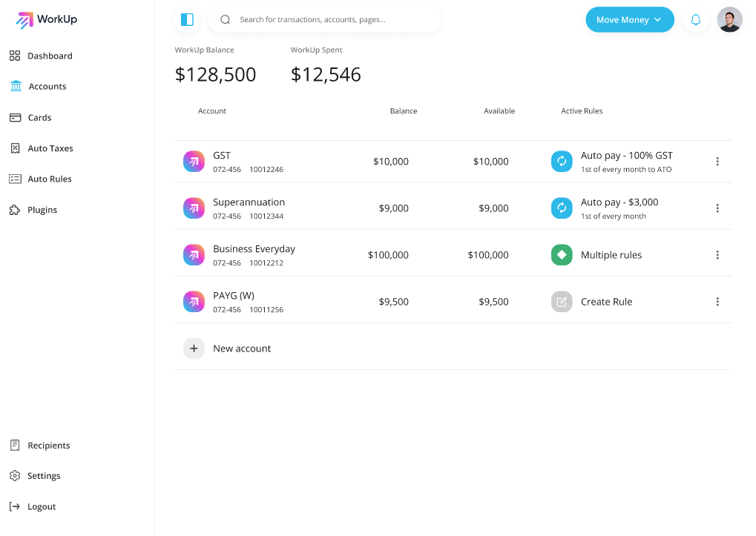Go to Dashboard

coord(50,56)
